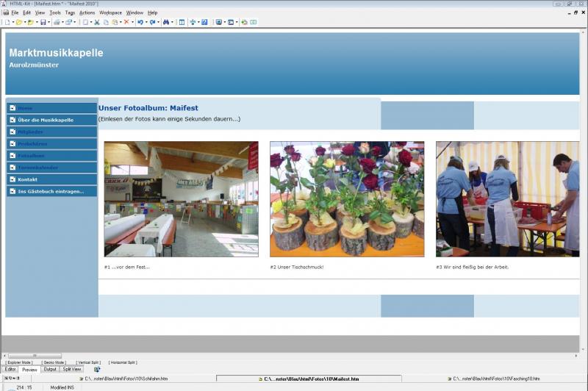The image size is (588, 391).
Task: Click the New document icon
Action: coord(7,22)
